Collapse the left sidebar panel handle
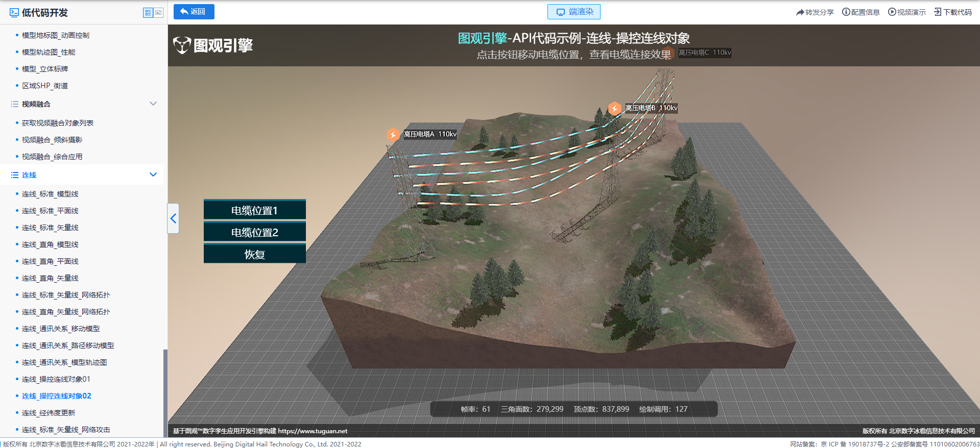The image size is (980, 448). point(173,218)
